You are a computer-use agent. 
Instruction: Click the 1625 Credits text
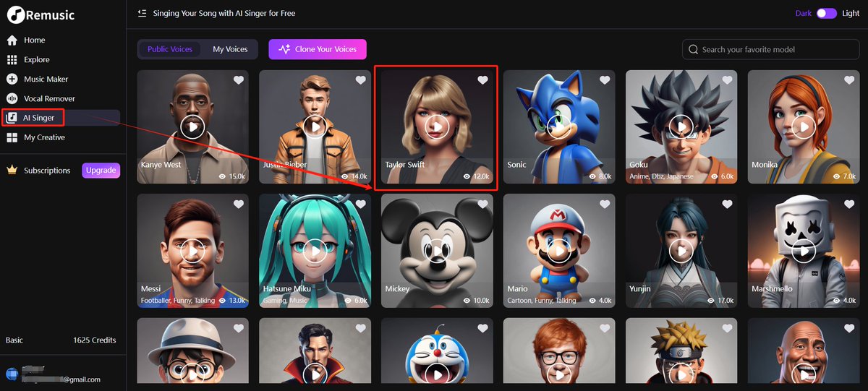[x=94, y=340]
